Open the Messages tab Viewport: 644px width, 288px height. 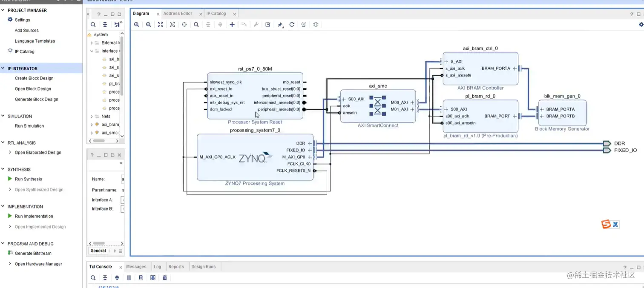point(136,267)
